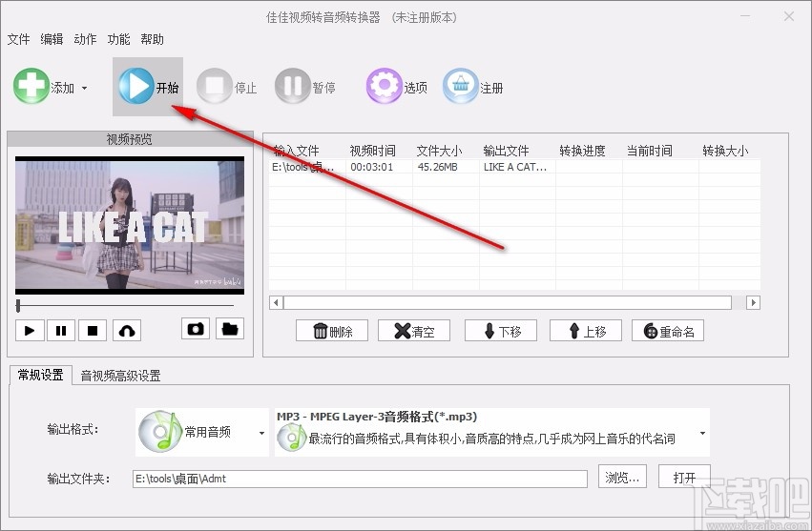This screenshot has width=812, height=531.
Task: Click the headphone audio icon under preview
Action: point(127,330)
